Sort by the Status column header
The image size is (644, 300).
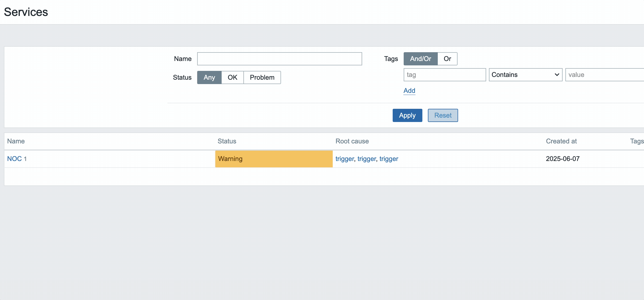227,141
